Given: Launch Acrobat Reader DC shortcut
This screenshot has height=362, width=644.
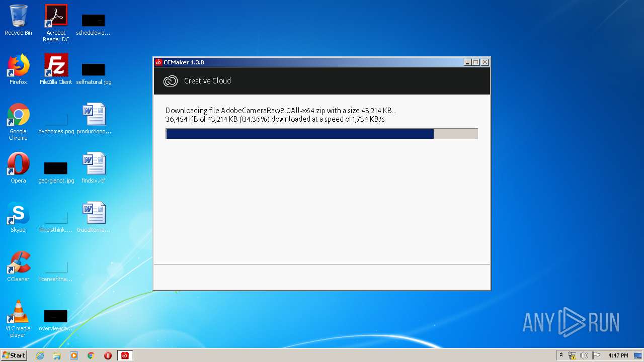Looking at the screenshot, I should 56,23.
